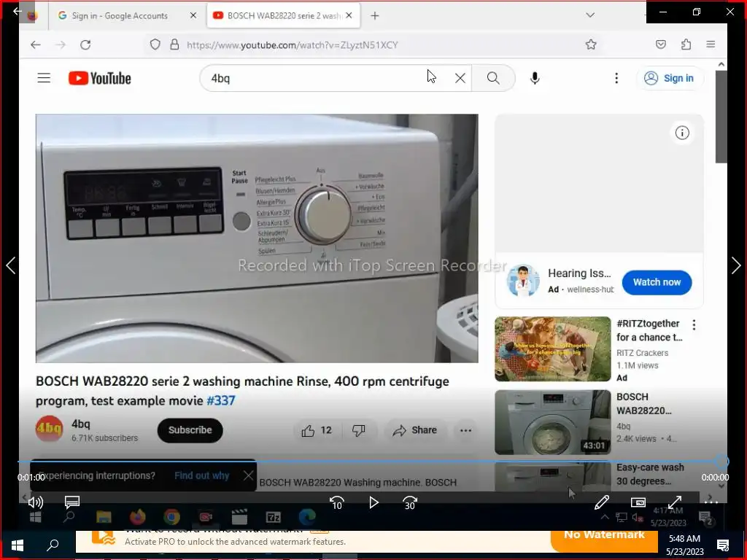Screen dimensions: 747x560
Task: Bookmark the page with star icon
Action: click(591, 44)
